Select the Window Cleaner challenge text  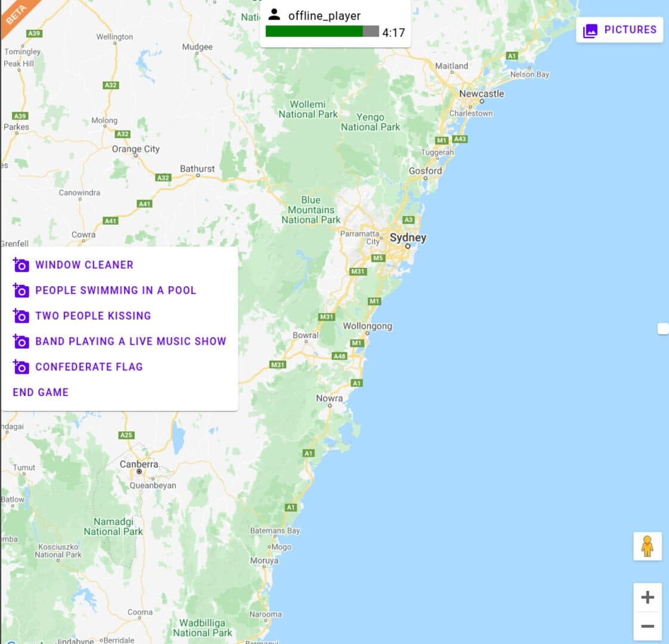click(84, 265)
